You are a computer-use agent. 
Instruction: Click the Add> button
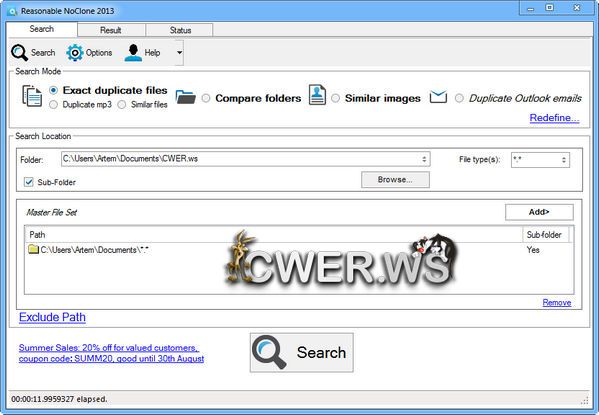click(539, 212)
